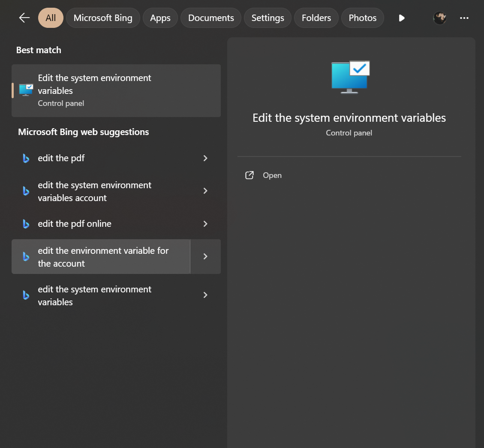
Task: Click the large Control panel monitor icon
Action: pos(350,77)
